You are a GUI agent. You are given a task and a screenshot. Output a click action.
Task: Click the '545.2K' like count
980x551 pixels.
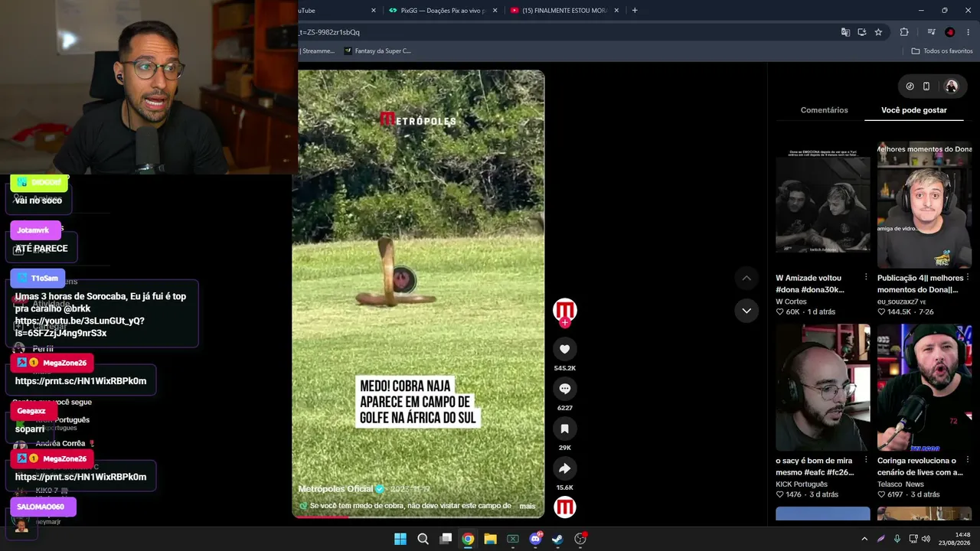(565, 368)
